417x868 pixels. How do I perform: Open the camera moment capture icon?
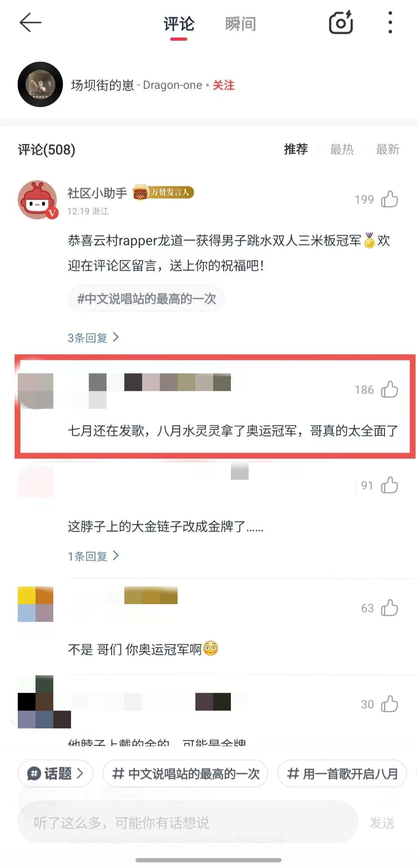341,22
